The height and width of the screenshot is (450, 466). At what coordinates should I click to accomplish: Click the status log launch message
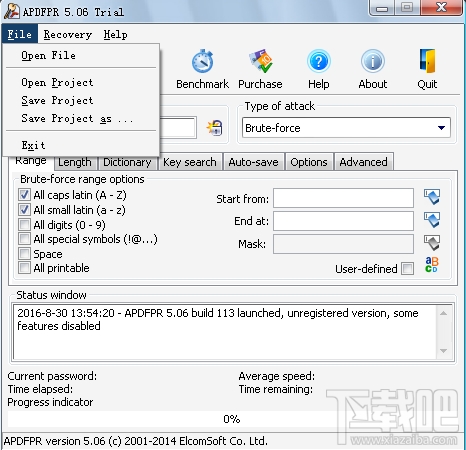click(218, 319)
